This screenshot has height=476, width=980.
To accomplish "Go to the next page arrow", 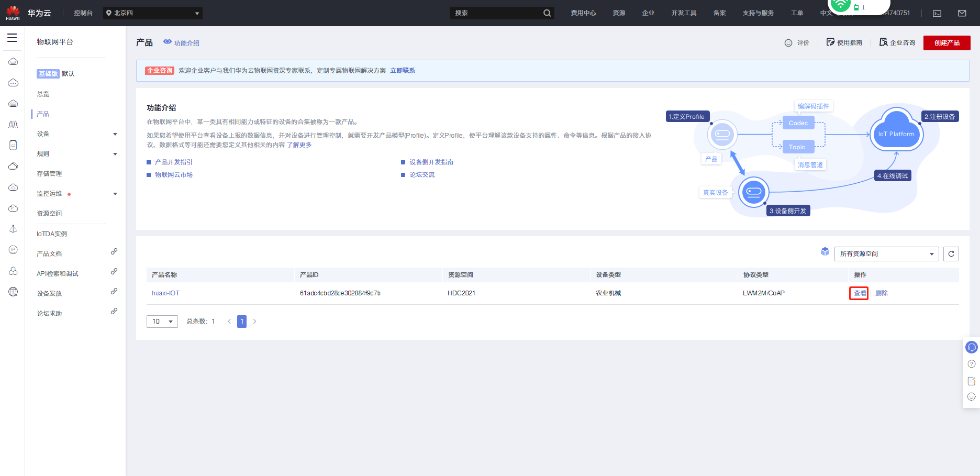I will 255,322.
